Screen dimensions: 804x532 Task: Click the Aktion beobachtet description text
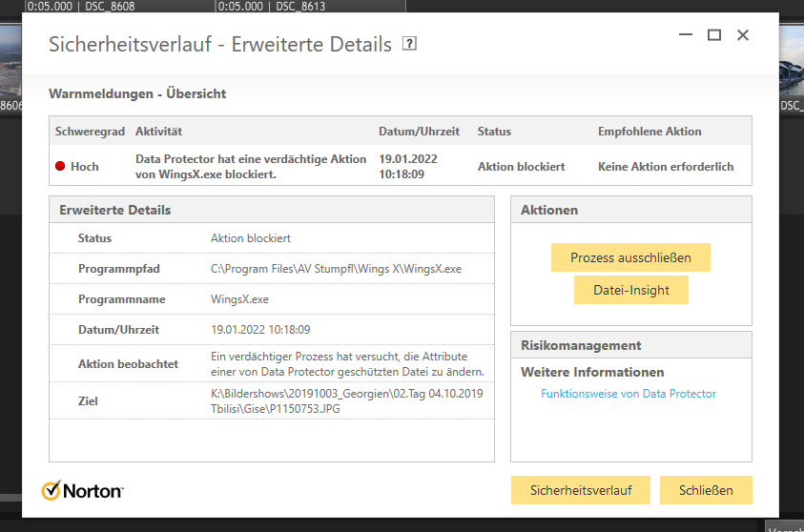click(x=347, y=364)
